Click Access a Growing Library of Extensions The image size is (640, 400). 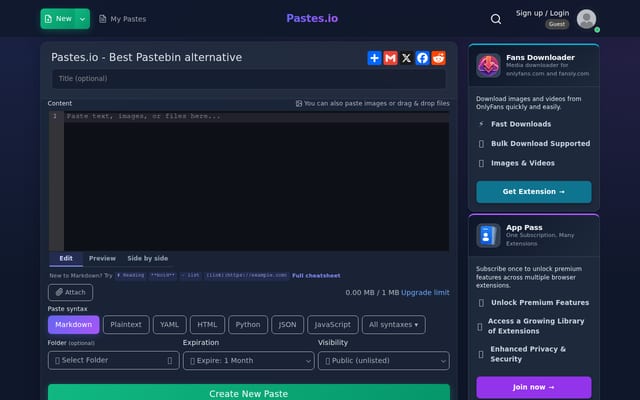pos(536,326)
